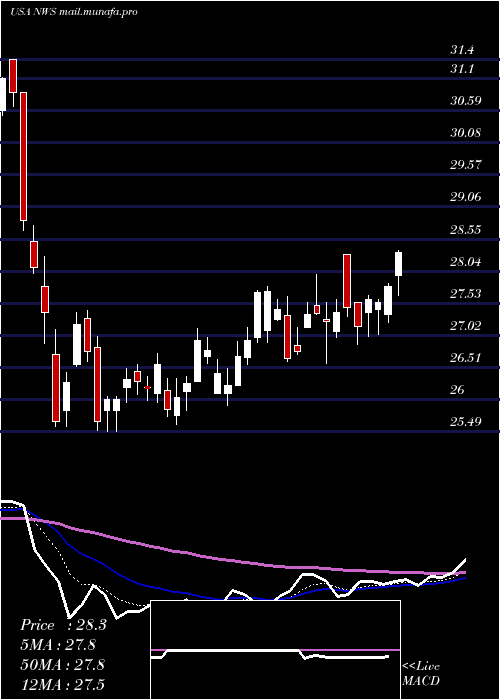Click the '50MA : 27.8' readout
The image size is (500, 700).
(x=62, y=665)
